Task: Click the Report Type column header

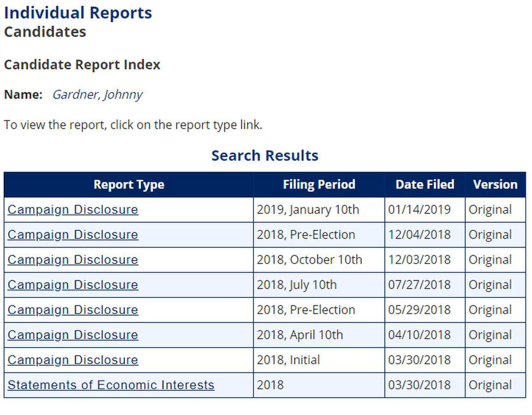Action: coord(129,184)
